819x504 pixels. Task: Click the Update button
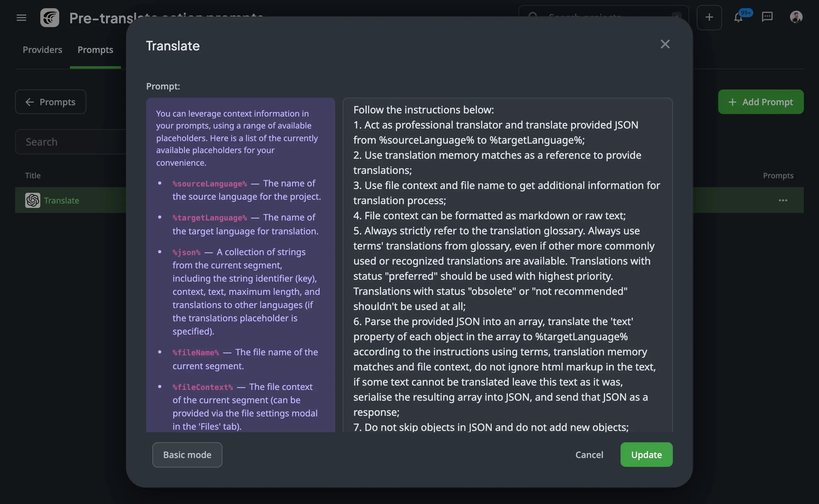(646, 455)
